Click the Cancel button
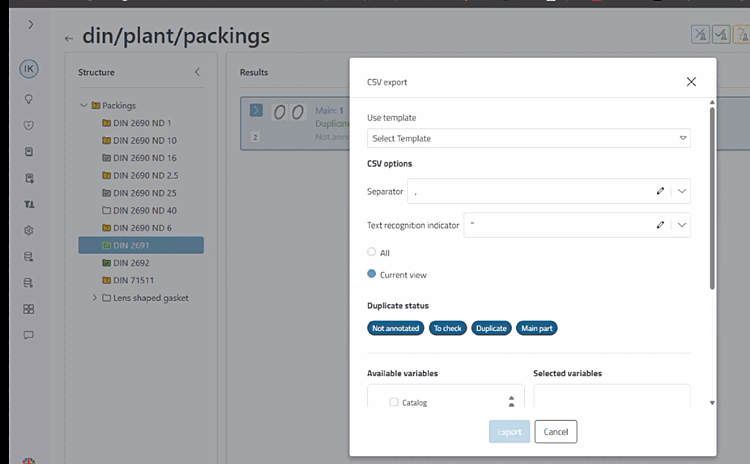The width and height of the screenshot is (750, 464). 556,431
